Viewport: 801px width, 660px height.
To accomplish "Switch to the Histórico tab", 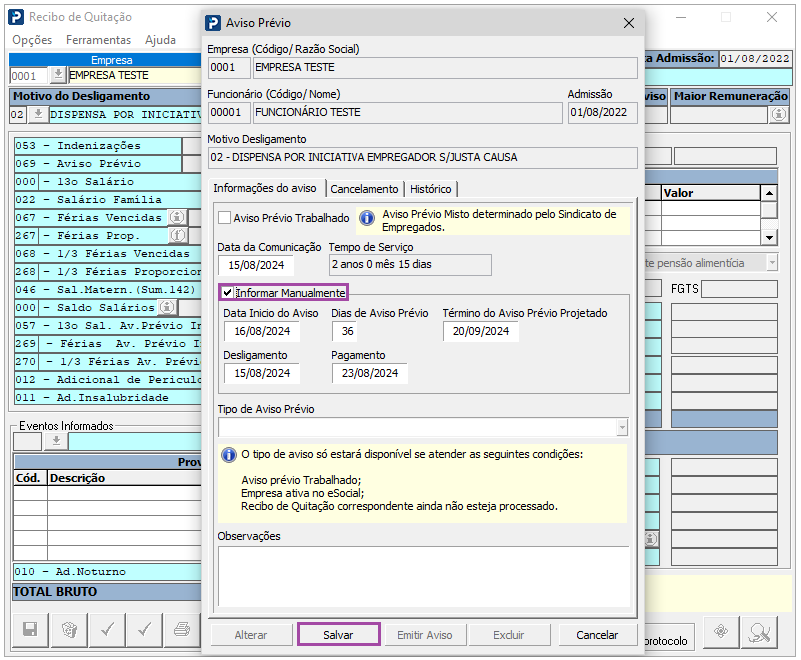I will click(431, 189).
